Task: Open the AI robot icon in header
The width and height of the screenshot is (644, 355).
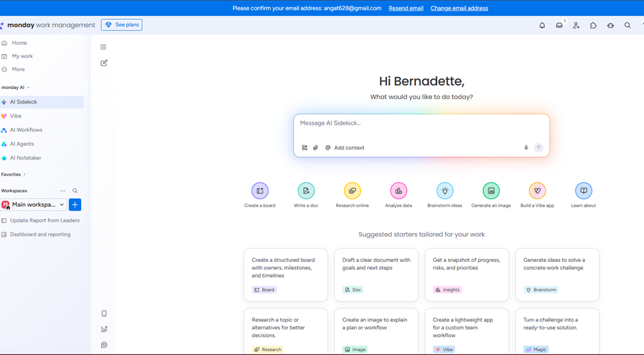Action: pos(611,25)
